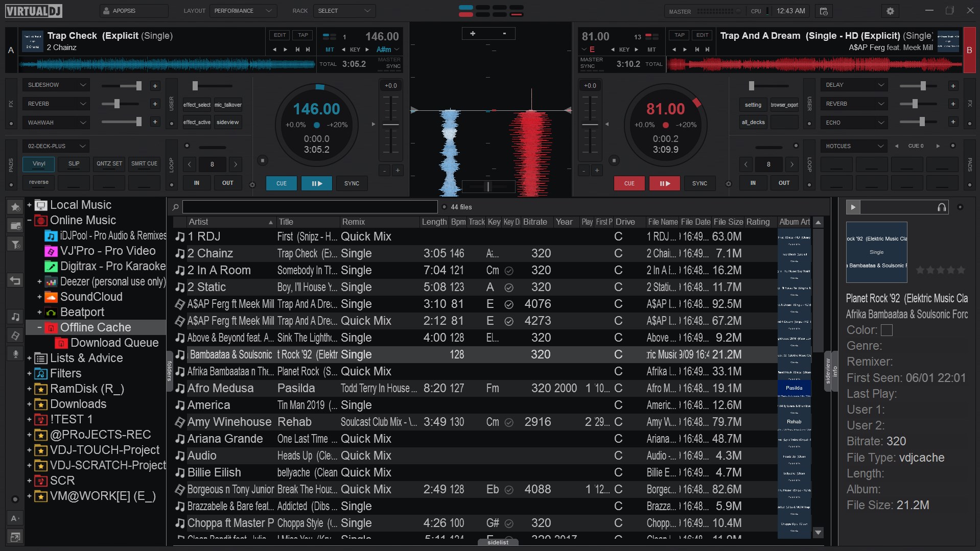This screenshot has width=980, height=551.
Task: Click the file list scrollbar down arrow
Action: pyautogui.click(x=818, y=533)
